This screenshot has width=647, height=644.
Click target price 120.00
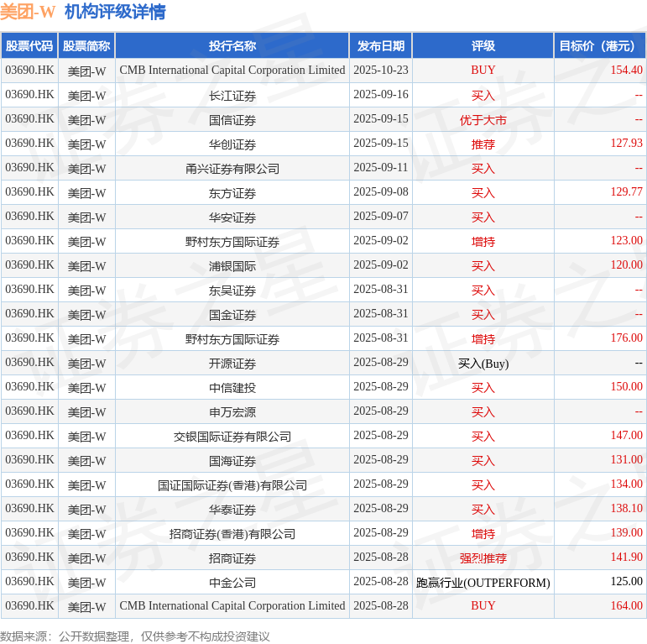(626, 264)
